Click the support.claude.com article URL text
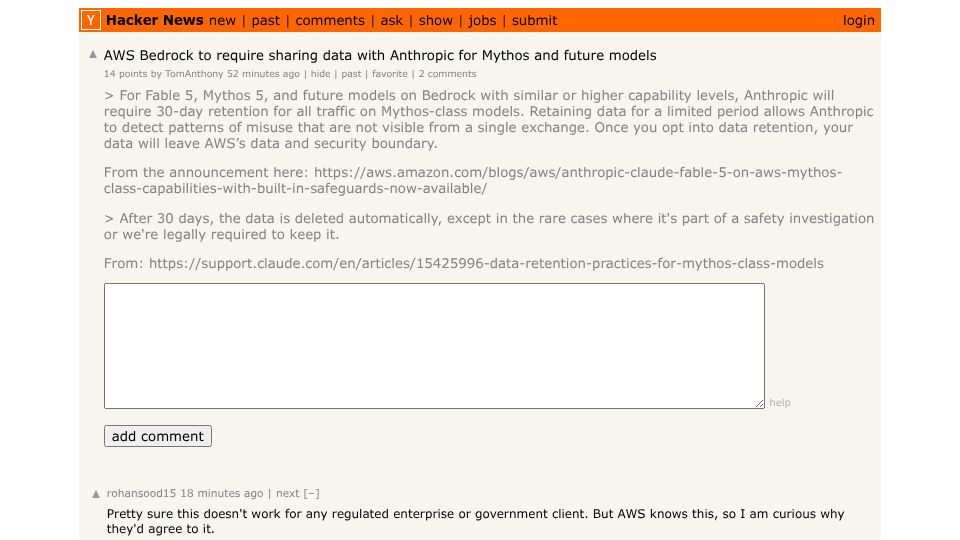The width and height of the screenshot is (960, 540). (486, 263)
